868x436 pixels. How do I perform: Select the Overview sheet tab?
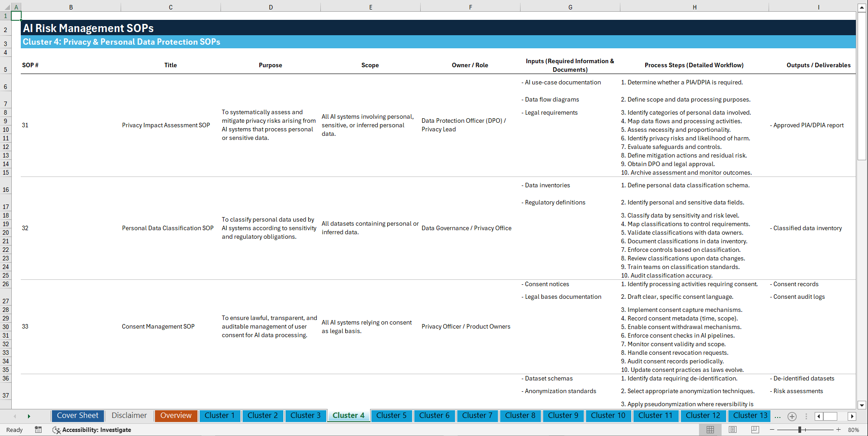tap(176, 416)
